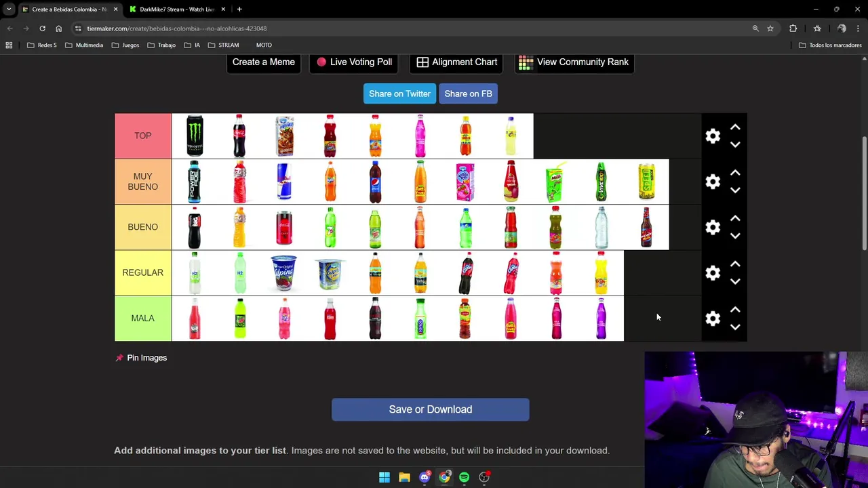The height and width of the screenshot is (488, 868).
Task: Start a Live Voting Poll
Action: coord(354,62)
